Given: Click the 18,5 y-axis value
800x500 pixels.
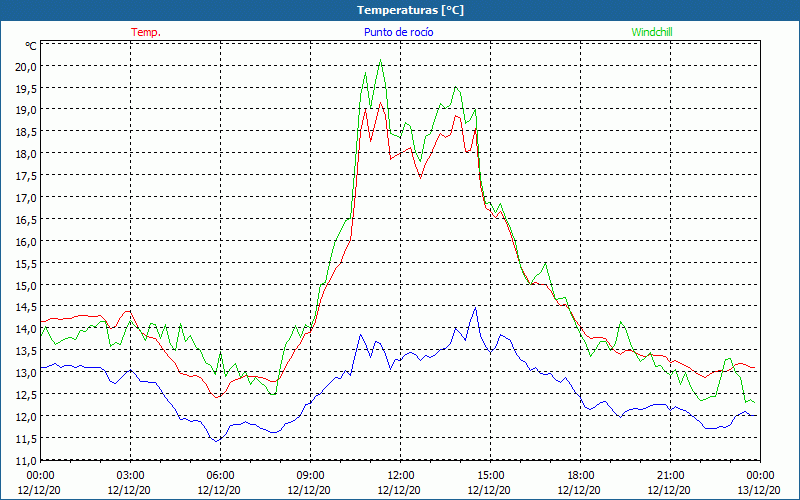Looking at the screenshot, I should 27,132.
